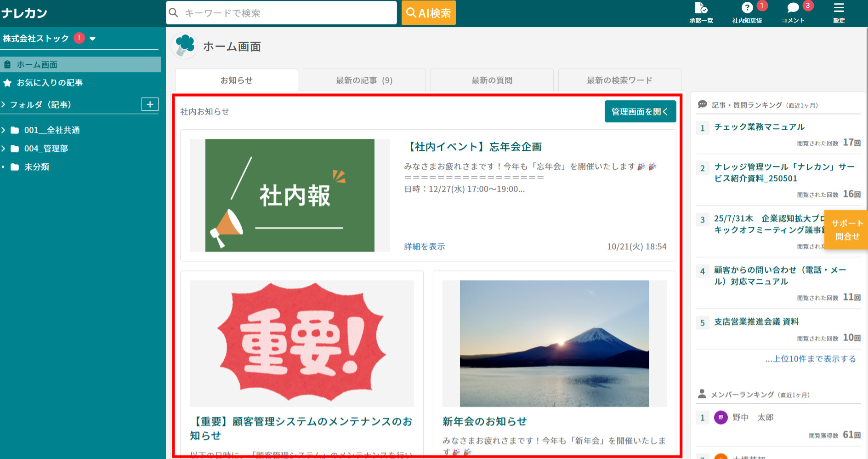Open the 管理画面を開く admin button
The width and height of the screenshot is (868, 459).
(x=640, y=111)
